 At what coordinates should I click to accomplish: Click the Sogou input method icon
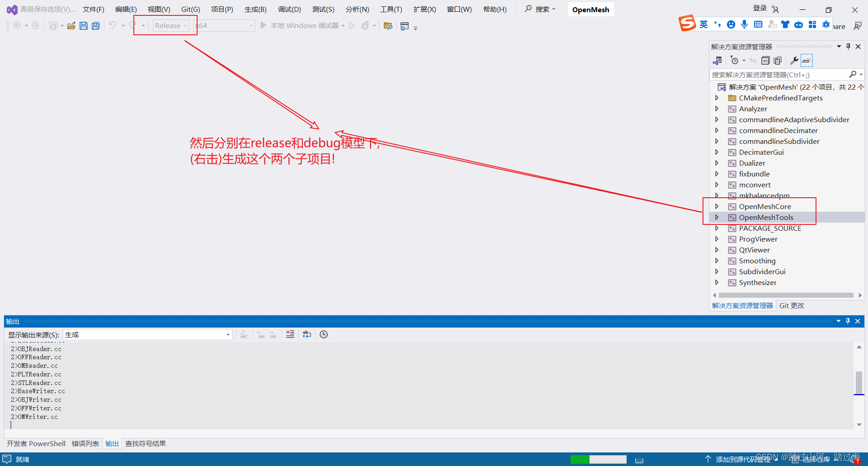pyautogui.click(x=687, y=23)
